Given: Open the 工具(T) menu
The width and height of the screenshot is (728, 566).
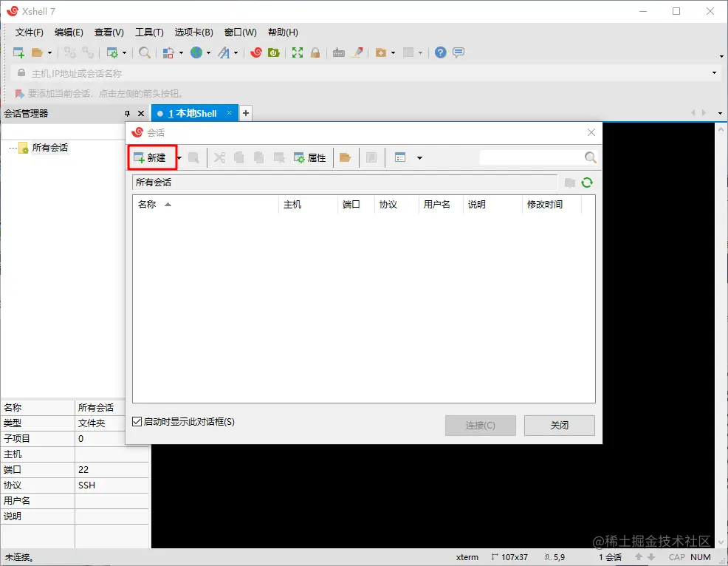Looking at the screenshot, I should (148, 32).
